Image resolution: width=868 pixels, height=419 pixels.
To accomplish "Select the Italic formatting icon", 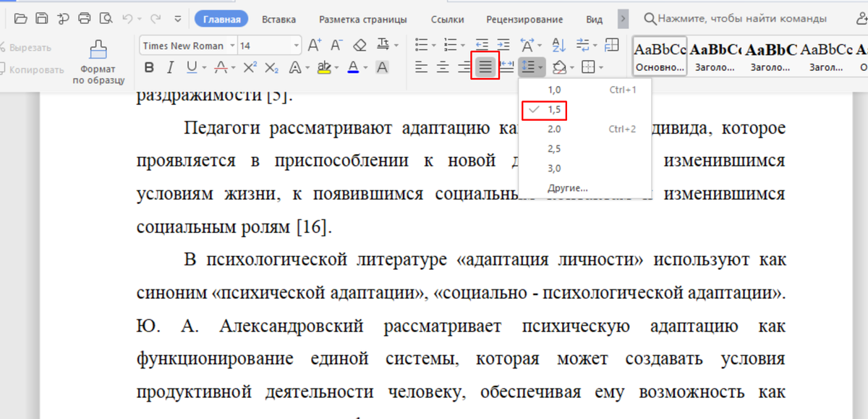I will (x=169, y=67).
